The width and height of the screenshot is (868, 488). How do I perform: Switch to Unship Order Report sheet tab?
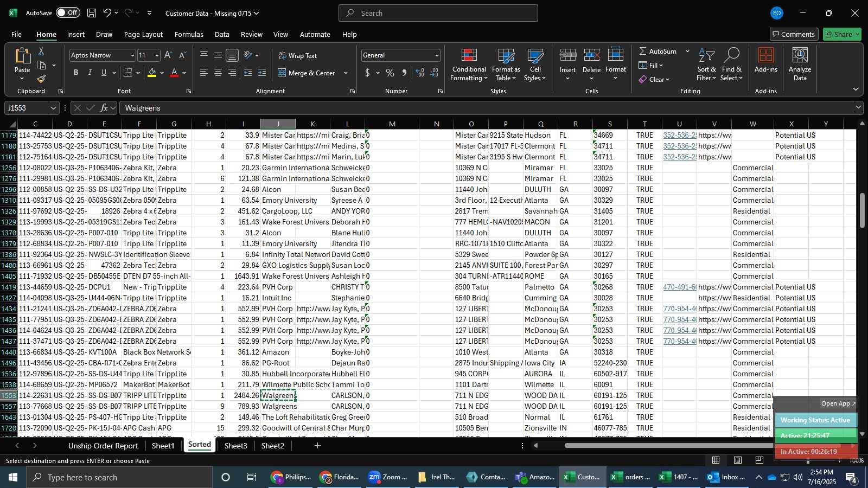pos(103,446)
